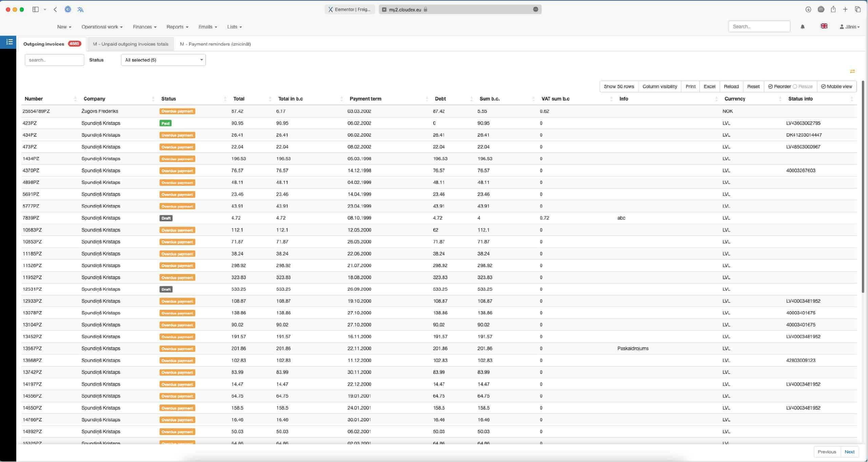
Task: Open the Jānis user dropdown
Action: [x=849, y=27]
